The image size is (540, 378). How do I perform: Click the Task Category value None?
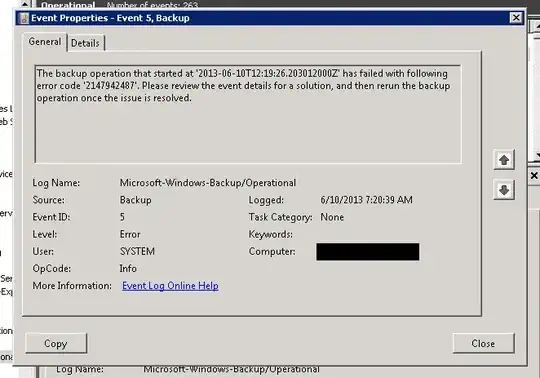tap(332, 217)
